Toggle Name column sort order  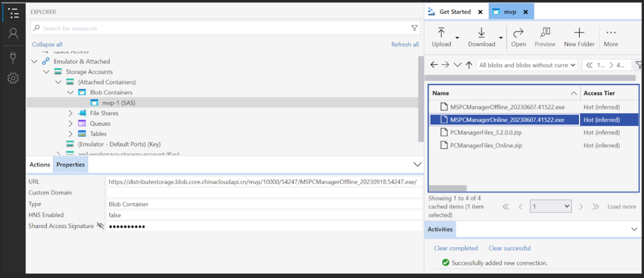pos(574,93)
